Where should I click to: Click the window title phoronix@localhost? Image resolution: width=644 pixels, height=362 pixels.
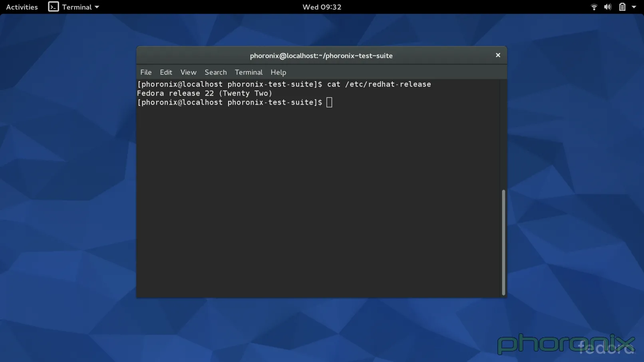321,56
